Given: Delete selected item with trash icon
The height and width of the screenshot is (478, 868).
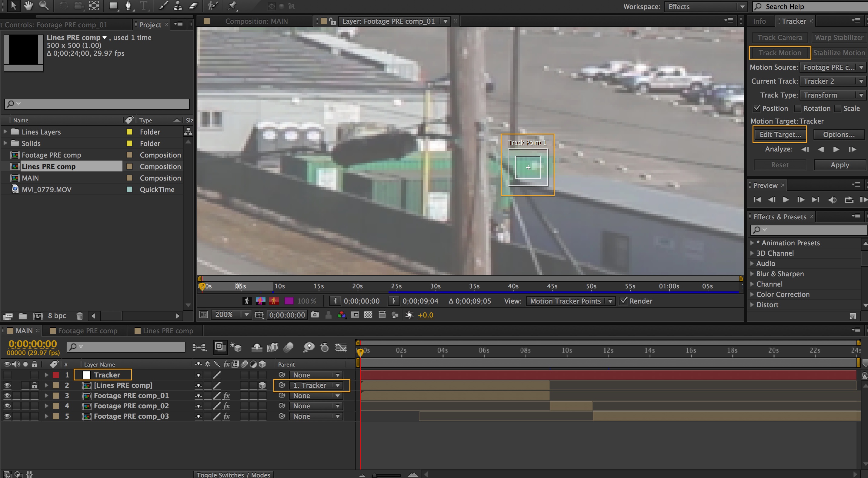Looking at the screenshot, I should tap(79, 316).
